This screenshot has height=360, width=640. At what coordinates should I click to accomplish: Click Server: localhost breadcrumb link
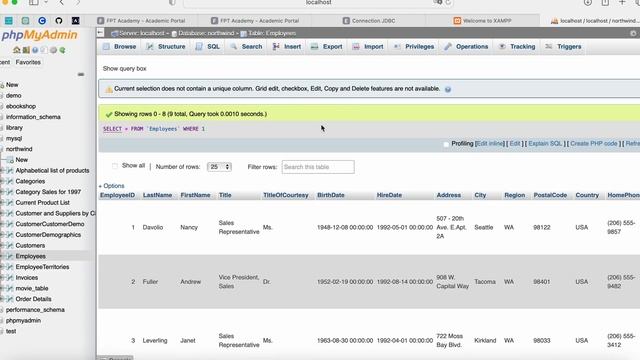[x=142, y=33]
